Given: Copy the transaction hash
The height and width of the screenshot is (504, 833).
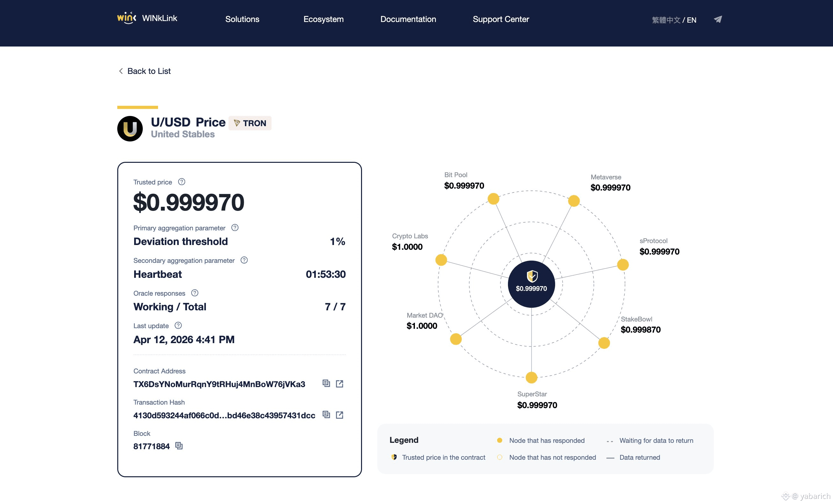Looking at the screenshot, I should tap(326, 414).
